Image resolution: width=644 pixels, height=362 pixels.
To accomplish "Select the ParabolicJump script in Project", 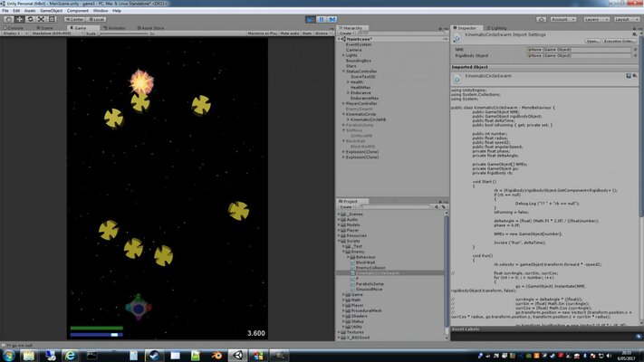I will pyautogui.click(x=369, y=283).
